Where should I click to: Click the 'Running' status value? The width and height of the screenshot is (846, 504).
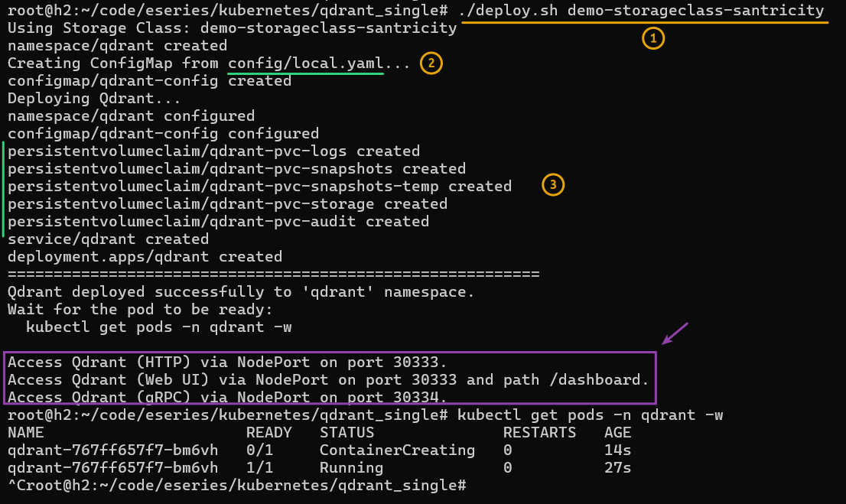click(x=351, y=468)
